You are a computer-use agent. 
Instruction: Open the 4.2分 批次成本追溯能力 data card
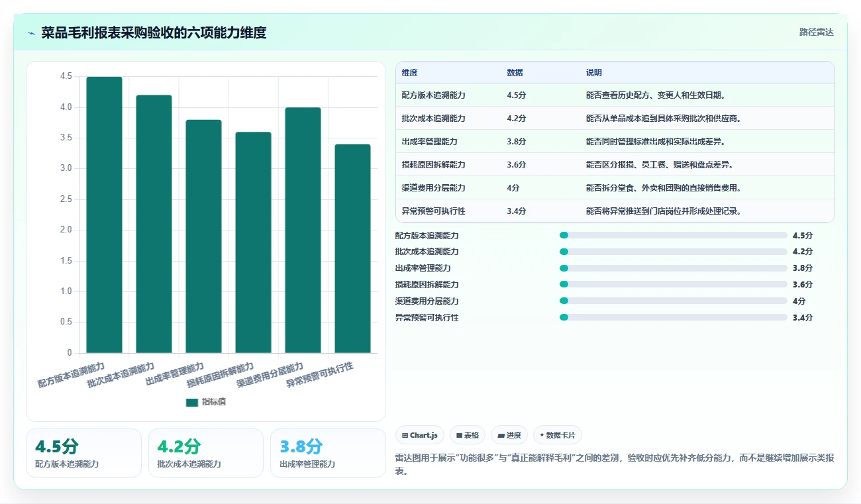coord(206,453)
